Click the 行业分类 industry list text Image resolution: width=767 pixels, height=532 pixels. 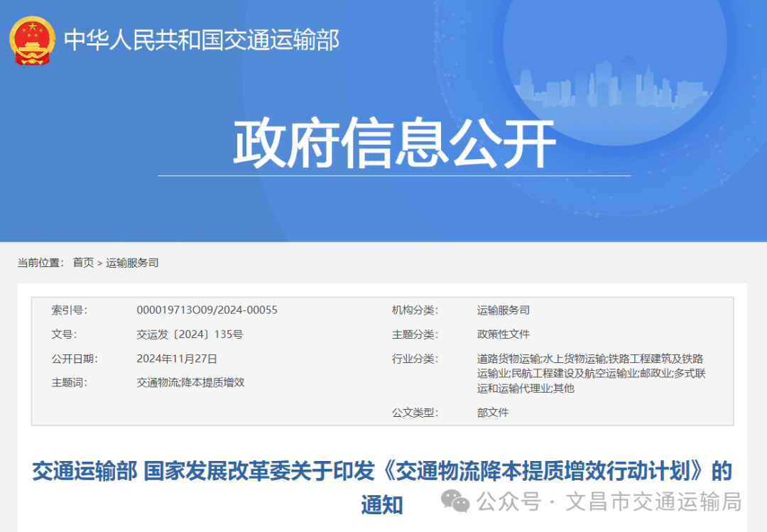tap(591, 374)
